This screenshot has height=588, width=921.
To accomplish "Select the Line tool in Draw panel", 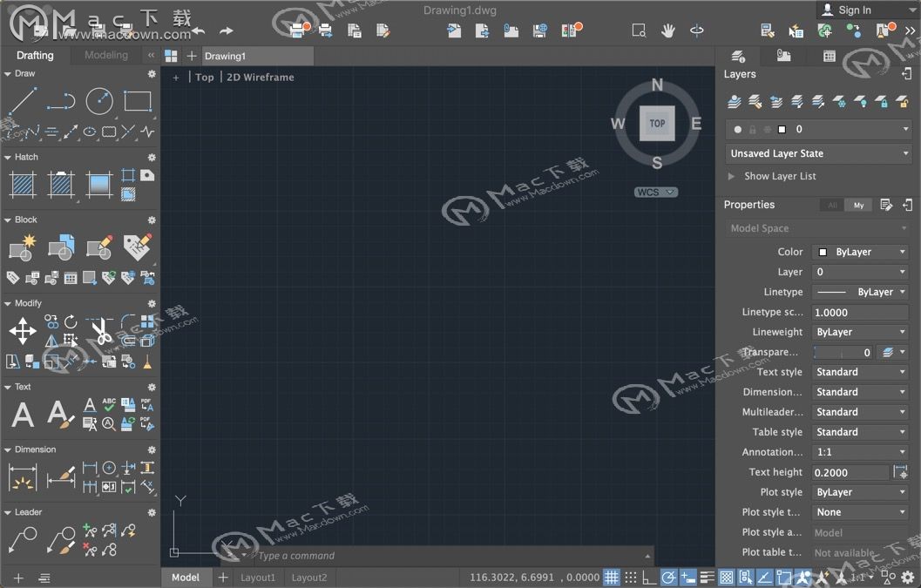I will pos(23,101).
